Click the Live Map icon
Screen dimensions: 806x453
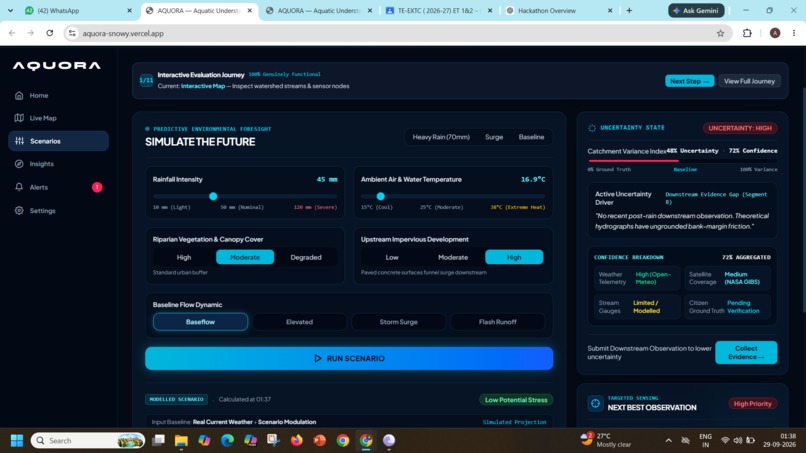pos(19,118)
